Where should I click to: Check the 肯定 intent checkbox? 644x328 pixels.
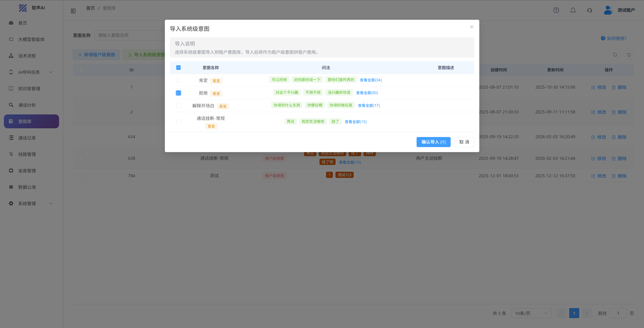click(178, 80)
